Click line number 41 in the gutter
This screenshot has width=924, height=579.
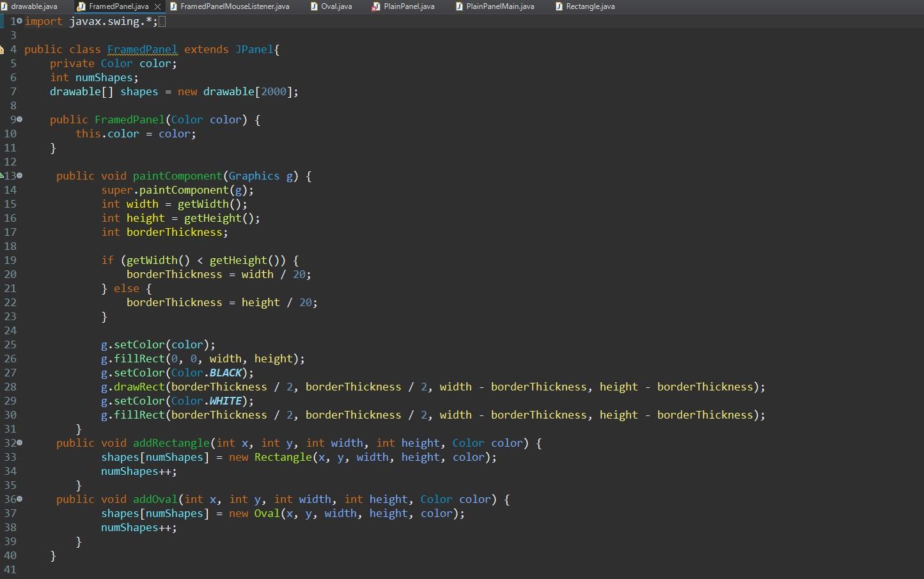click(10, 569)
